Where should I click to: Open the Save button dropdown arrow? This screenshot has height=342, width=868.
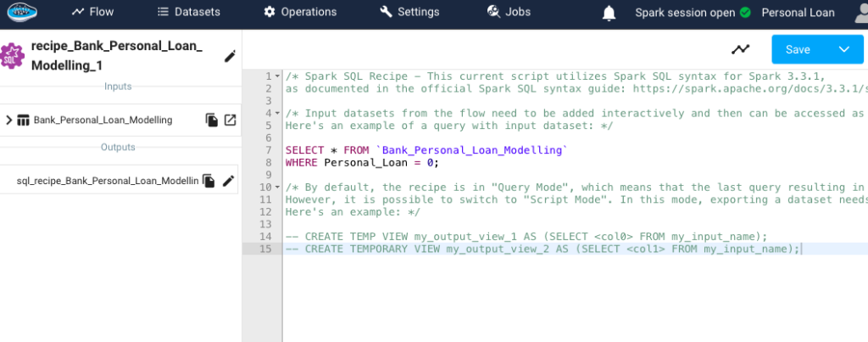click(x=843, y=49)
